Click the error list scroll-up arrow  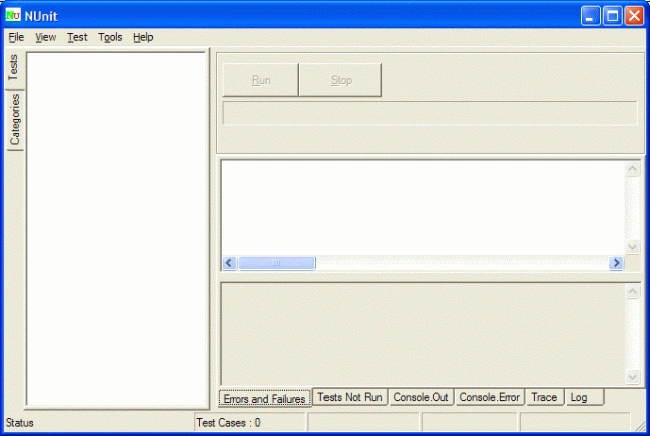[x=633, y=169]
